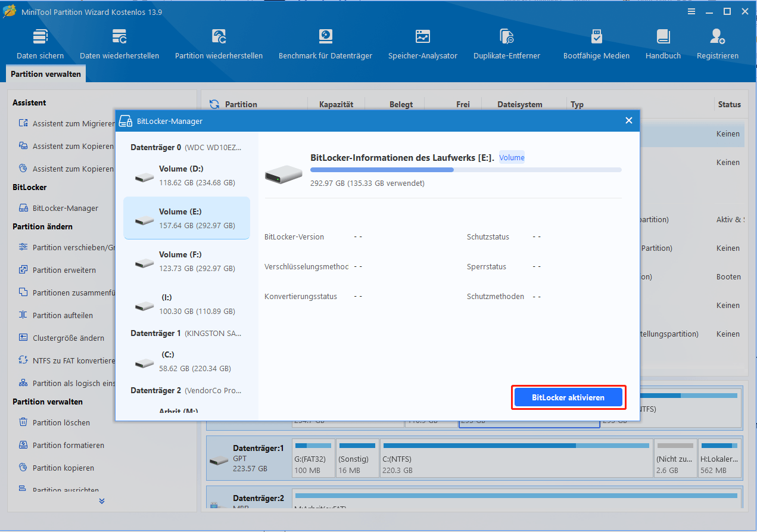This screenshot has height=532, width=757.
Task: Select Volume (D:) in BitLocker list
Action: (186, 175)
